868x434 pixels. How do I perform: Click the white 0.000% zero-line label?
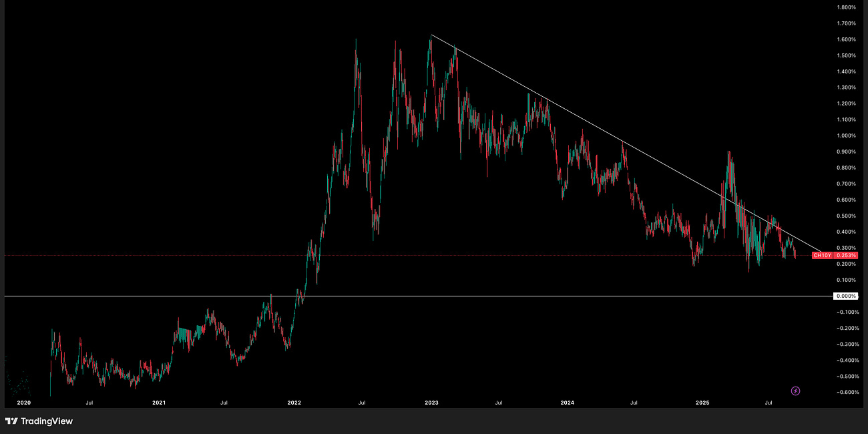pos(845,295)
